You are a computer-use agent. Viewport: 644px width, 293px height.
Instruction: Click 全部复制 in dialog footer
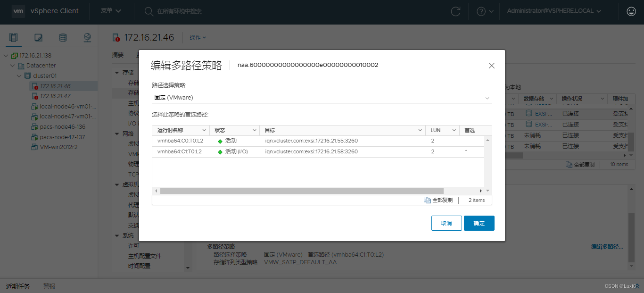tap(443, 200)
